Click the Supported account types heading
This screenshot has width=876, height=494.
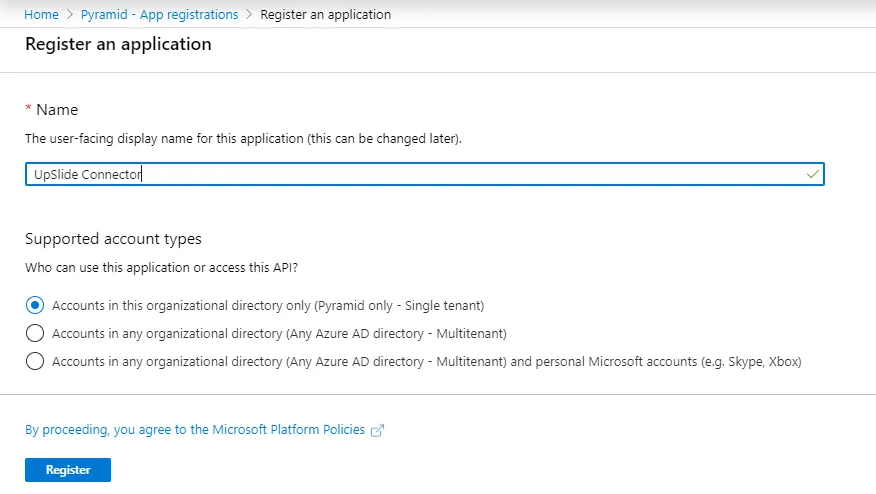pyautogui.click(x=113, y=239)
